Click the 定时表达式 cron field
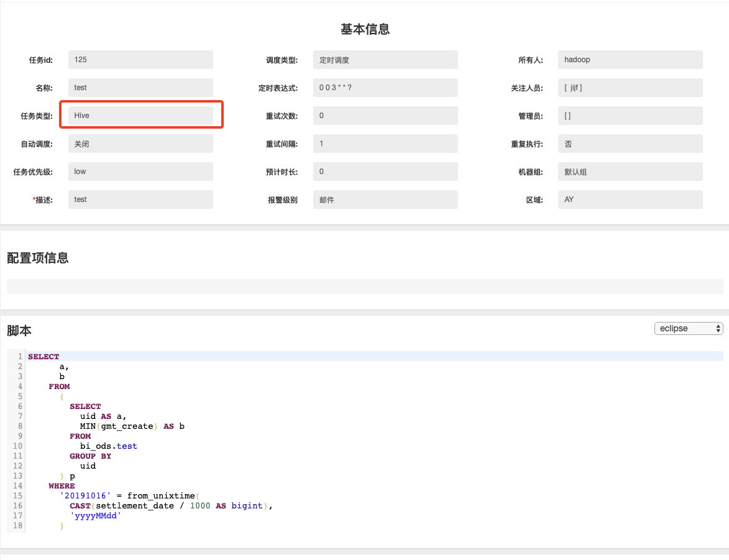This screenshot has height=560, width=729. (x=385, y=88)
